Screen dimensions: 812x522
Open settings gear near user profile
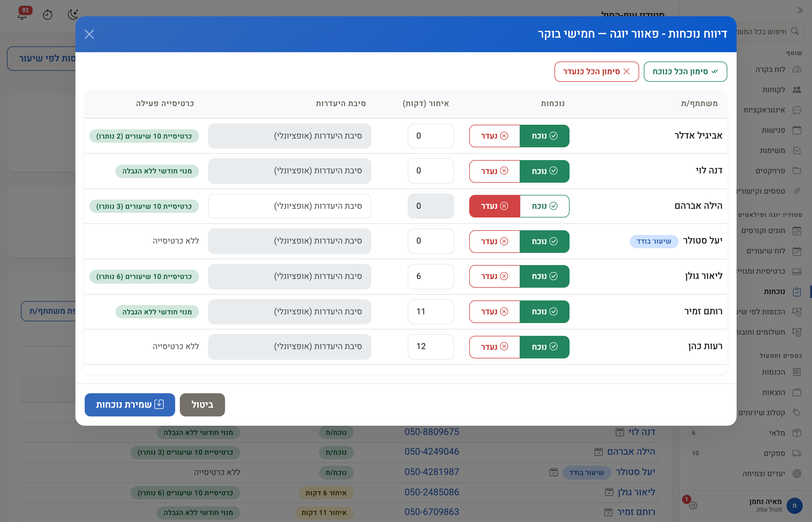click(x=693, y=505)
